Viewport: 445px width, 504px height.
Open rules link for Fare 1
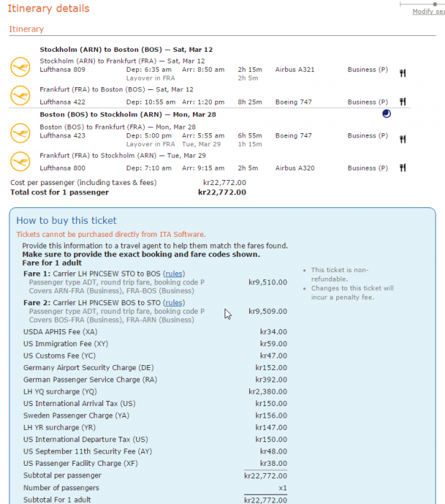point(174,274)
